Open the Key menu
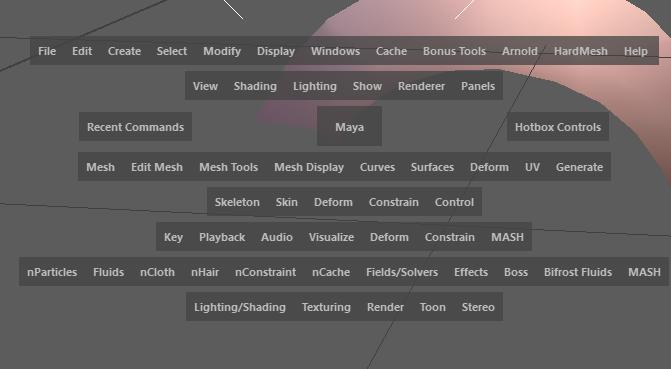Screen dimensions: 671x369 coord(173,237)
